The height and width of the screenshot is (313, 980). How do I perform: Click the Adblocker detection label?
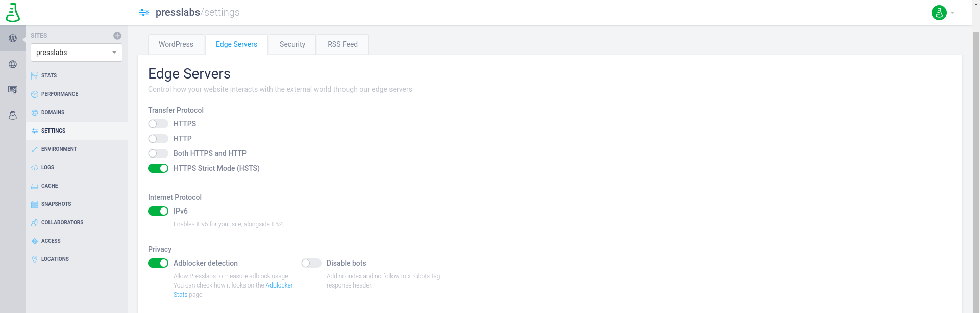(206, 263)
